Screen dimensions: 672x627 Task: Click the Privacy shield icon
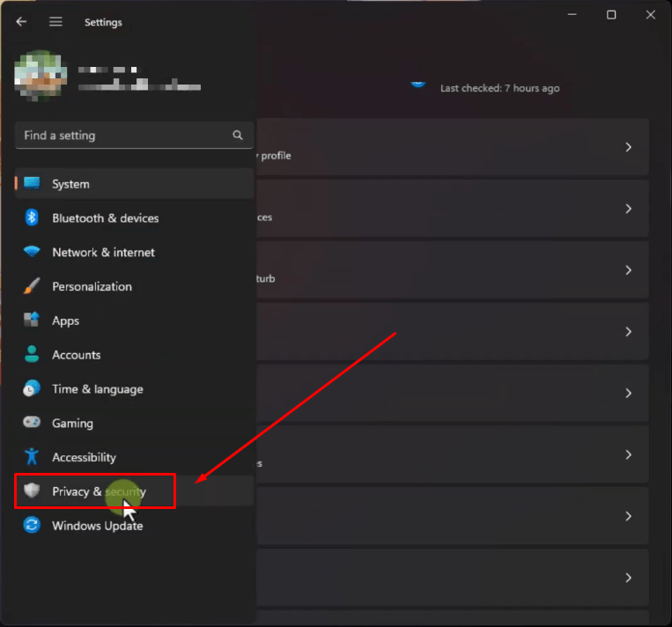pos(32,491)
